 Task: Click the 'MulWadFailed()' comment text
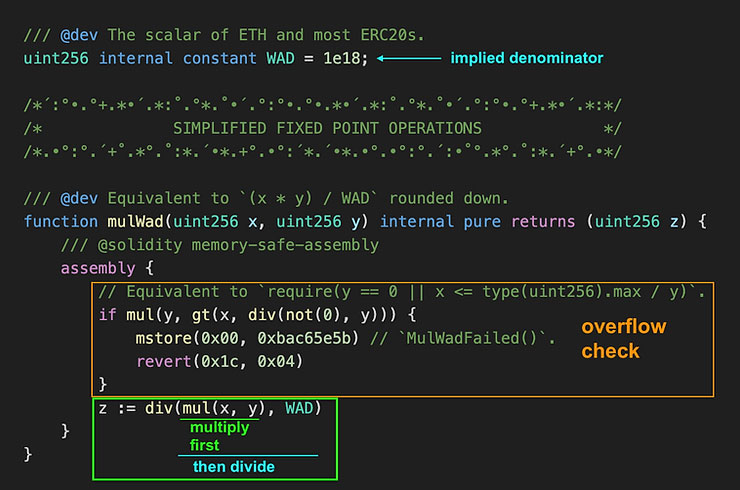point(472,338)
